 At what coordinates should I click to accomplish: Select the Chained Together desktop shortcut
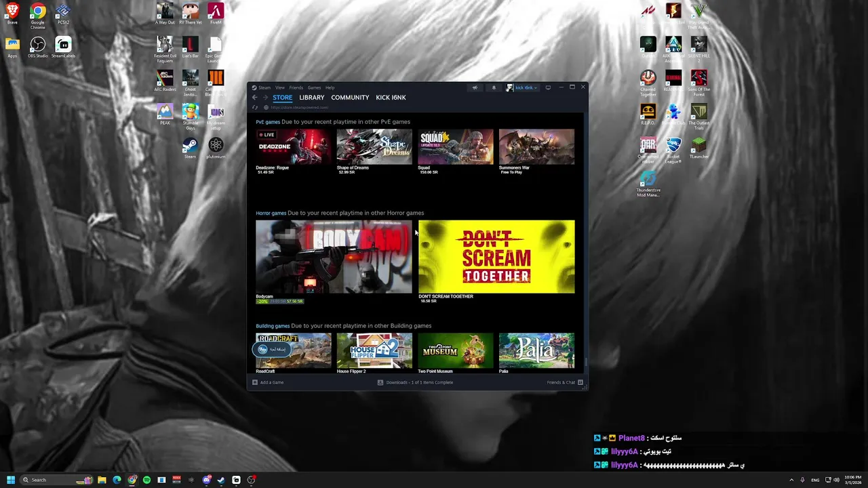pyautogui.click(x=648, y=83)
